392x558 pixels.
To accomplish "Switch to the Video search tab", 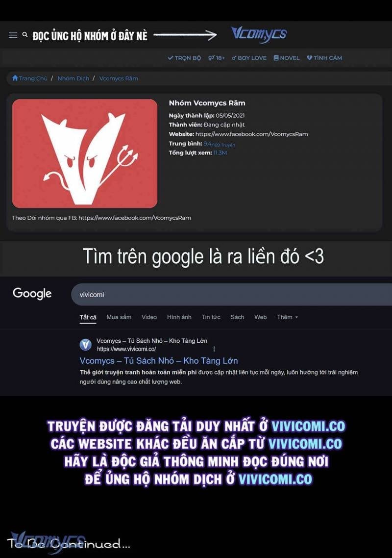I will (149, 317).
